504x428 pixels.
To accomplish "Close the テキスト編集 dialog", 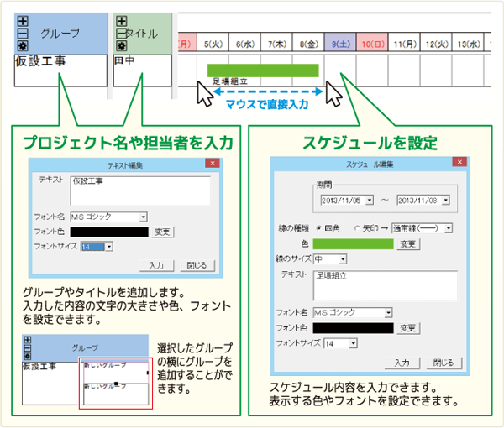I will 213,163.
